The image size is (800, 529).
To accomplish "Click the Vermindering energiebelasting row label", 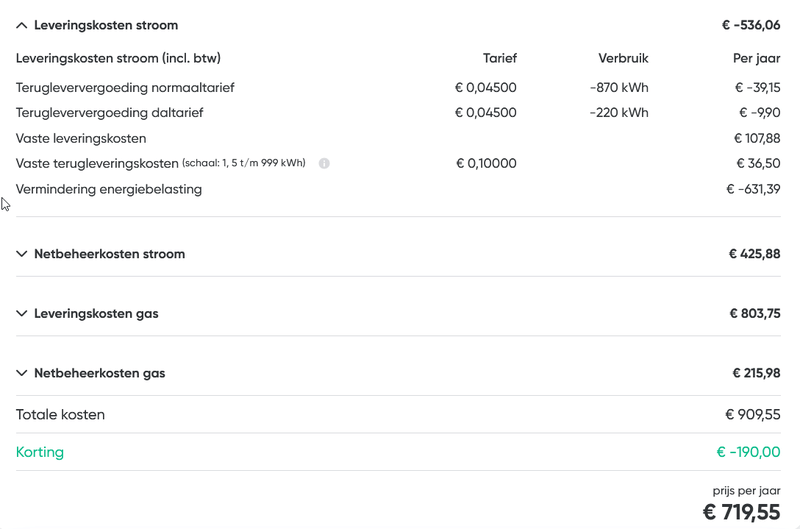I will 109,189.
